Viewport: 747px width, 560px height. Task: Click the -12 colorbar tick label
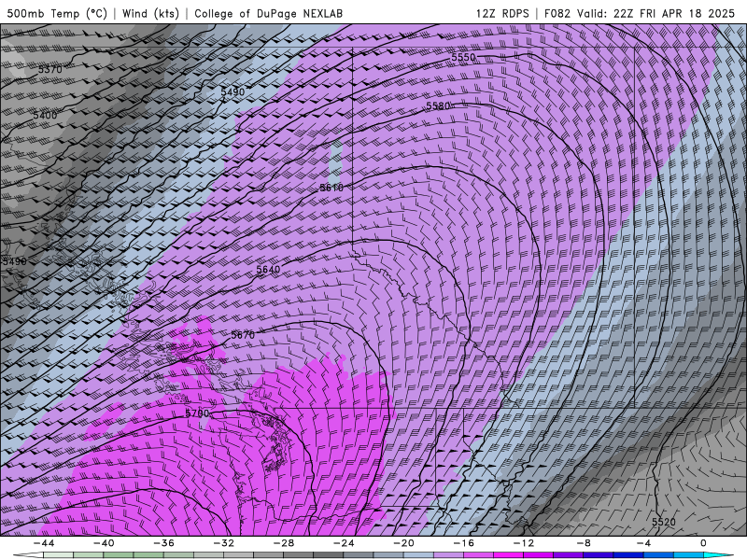click(x=524, y=543)
